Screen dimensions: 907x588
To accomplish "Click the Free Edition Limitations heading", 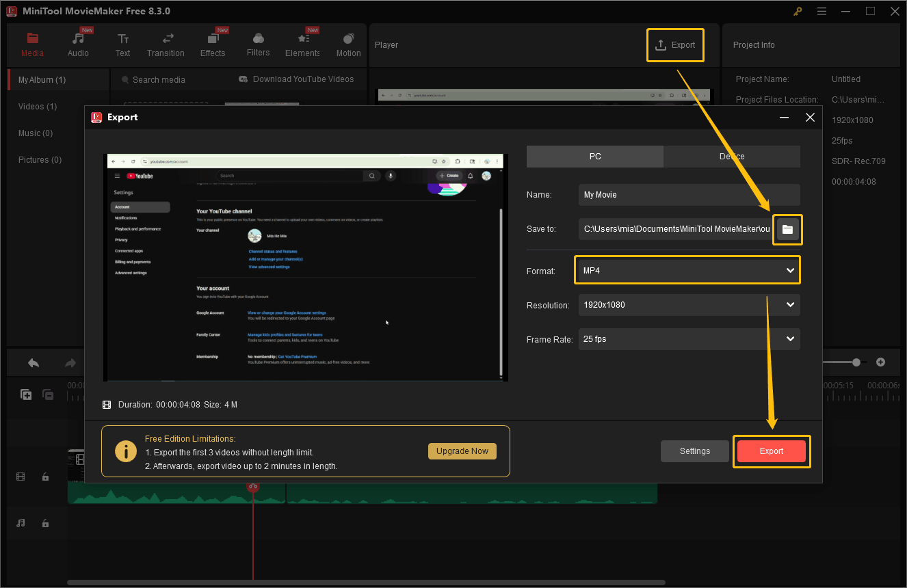I will (x=190, y=439).
